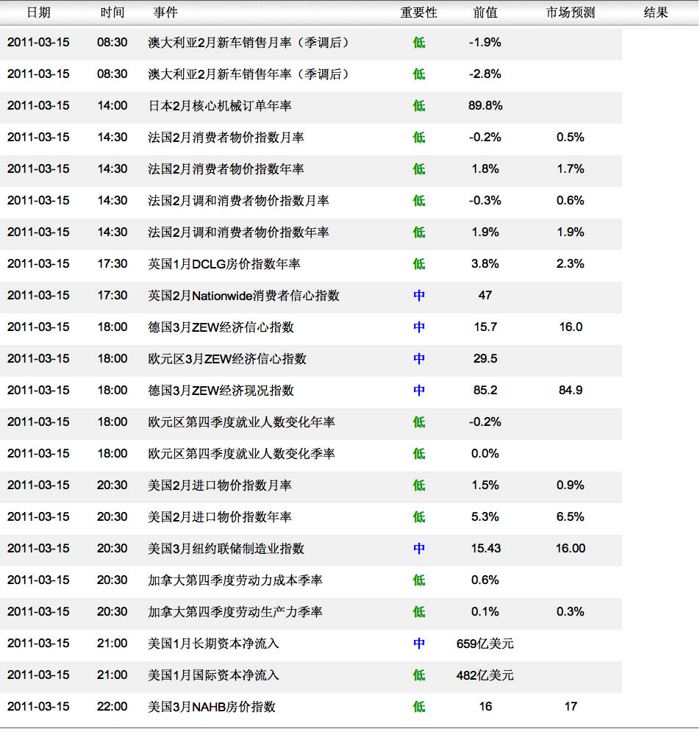Viewport: 700px width, 740px height.
Task: Select 法国2月消费者物价指数年率 event
Action: click(226, 169)
